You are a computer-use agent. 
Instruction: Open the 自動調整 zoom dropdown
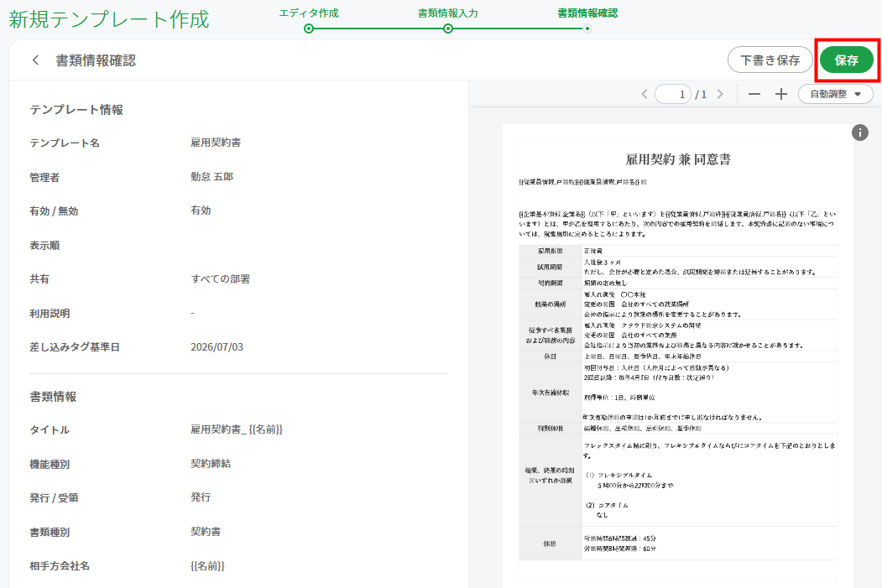click(835, 95)
